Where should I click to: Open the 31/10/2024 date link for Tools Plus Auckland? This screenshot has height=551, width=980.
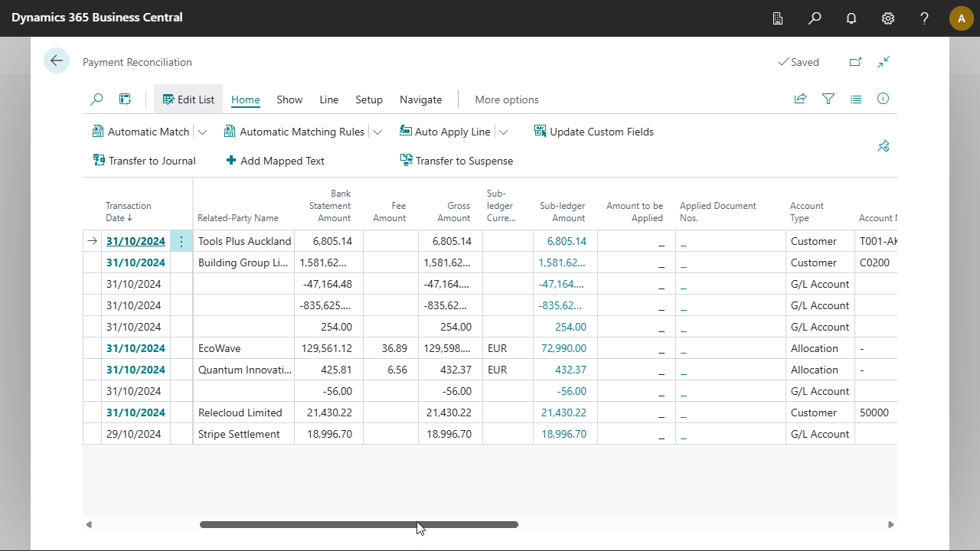pyautogui.click(x=136, y=241)
